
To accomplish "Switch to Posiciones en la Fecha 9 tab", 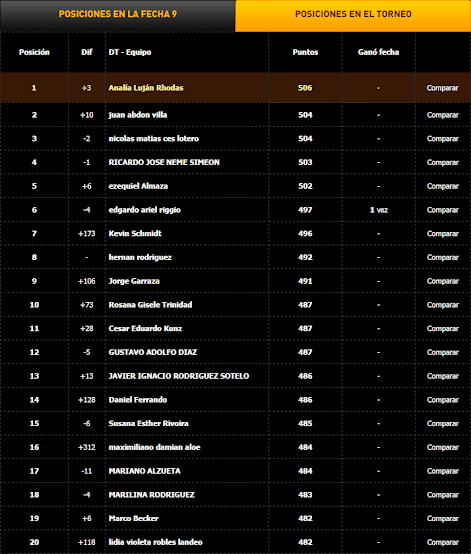I will [x=117, y=16].
